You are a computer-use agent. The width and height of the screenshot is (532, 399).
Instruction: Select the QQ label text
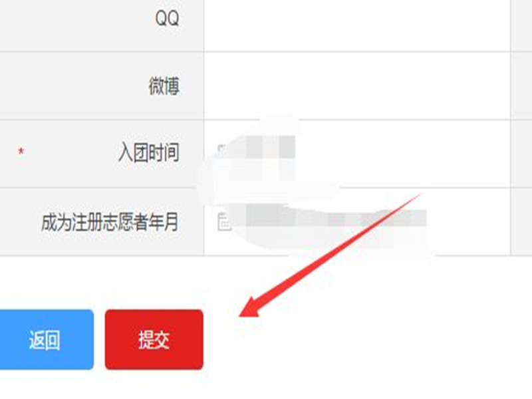pyautogui.click(x=167, y=18)
